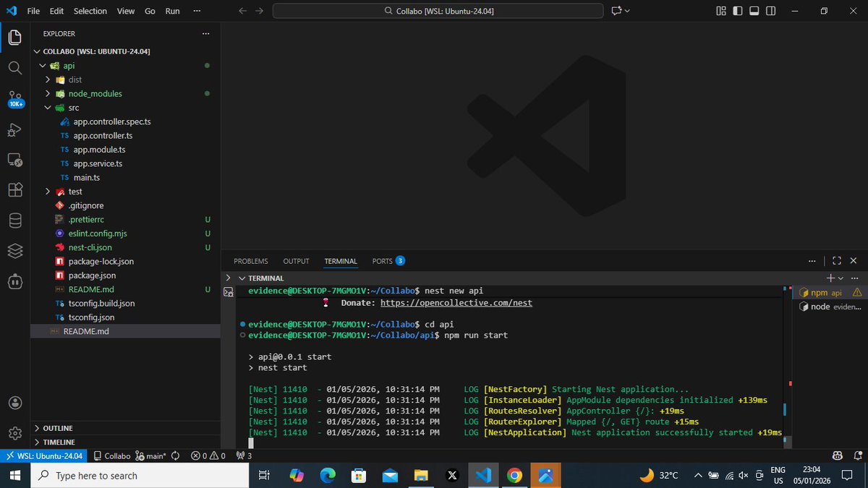
Task: Open the X app in Windows taskbar
Action: tap(452, 475)
